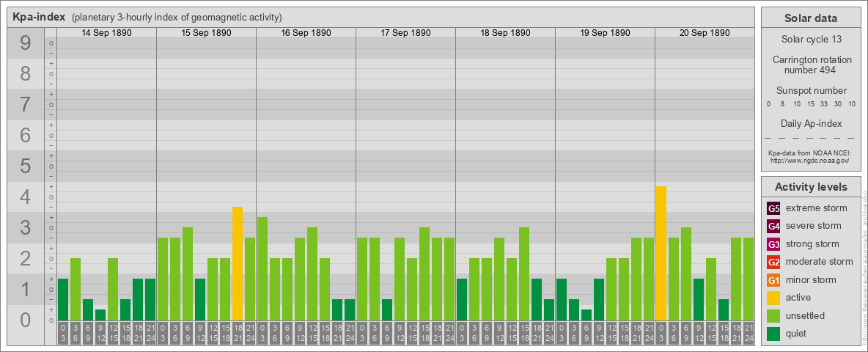
Task: Click the planetary 3-hourly index subtitle
Action: pos(177,18)
